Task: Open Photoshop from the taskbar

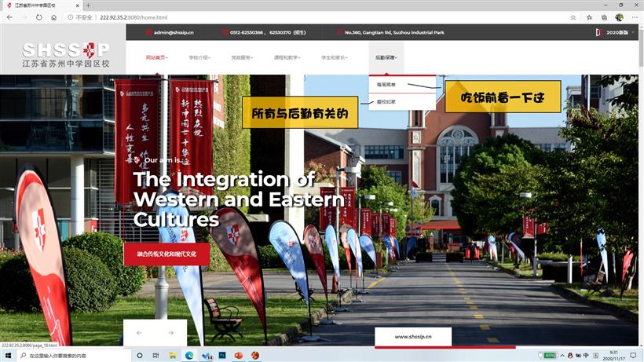Action: (222, 356)
